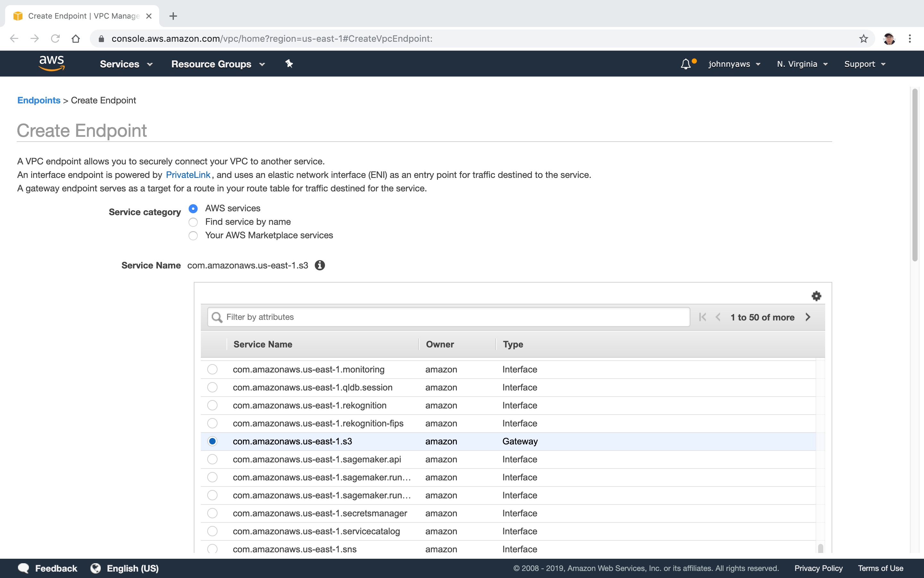Image resolution: width=924 pixels, height=578 pixels.
Task: Select the monitoring service radio button
Action: 212,369
